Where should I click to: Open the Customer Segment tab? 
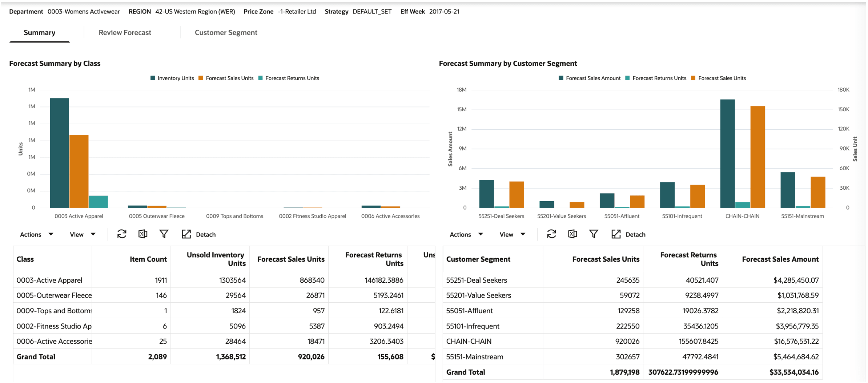(226, 33)
